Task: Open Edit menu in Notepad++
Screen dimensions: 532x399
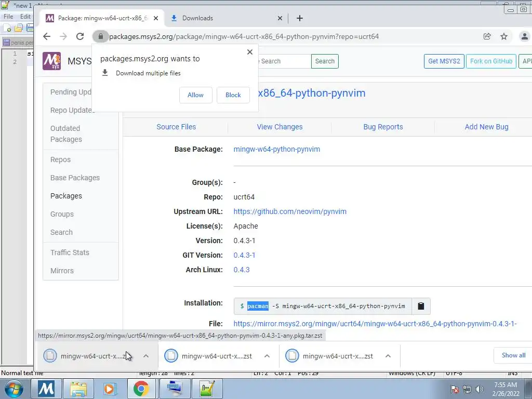Action: coord(25,16)
